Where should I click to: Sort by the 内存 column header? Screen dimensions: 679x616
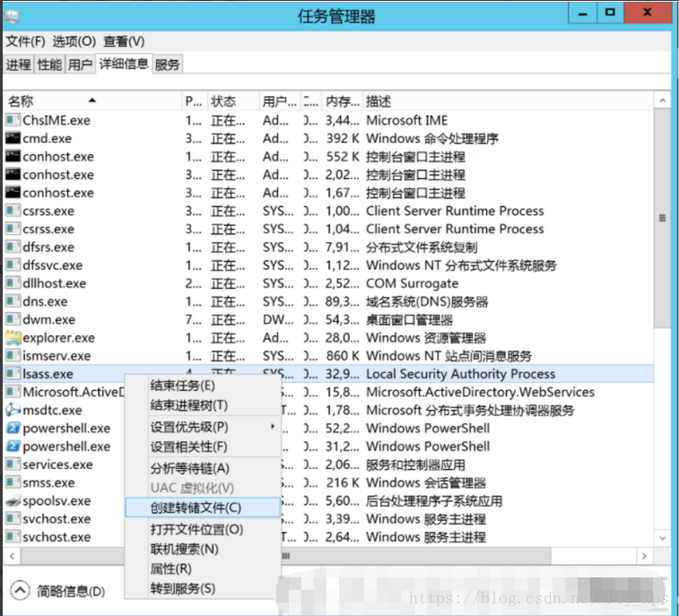pos(342,100)
